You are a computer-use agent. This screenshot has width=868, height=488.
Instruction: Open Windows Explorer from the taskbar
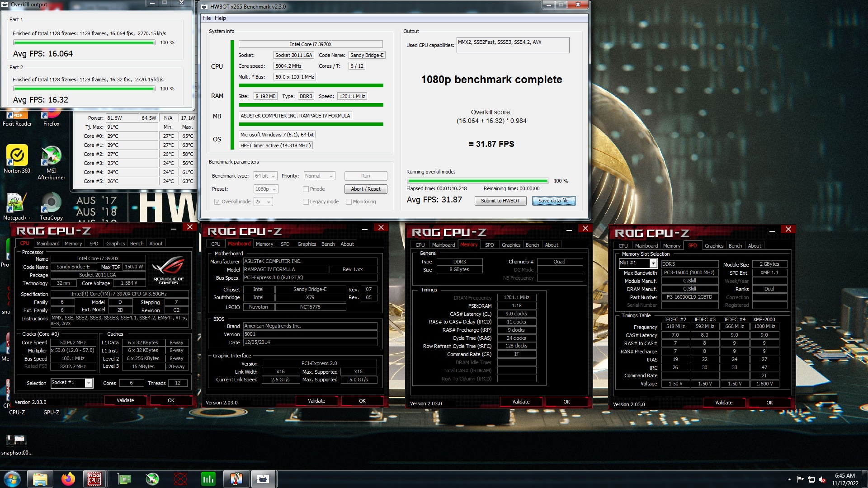pyautogui.click(x=40, y=479)
